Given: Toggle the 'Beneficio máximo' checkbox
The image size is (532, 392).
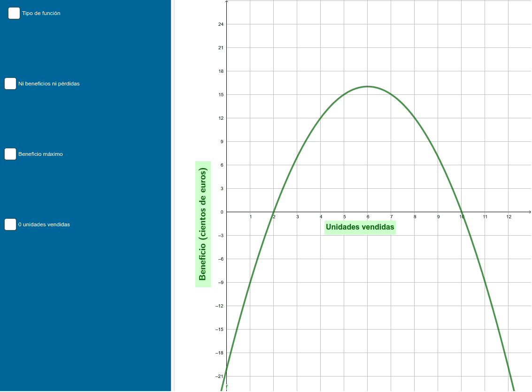Looking at the screenshot, I should click(x=10, y=154).
